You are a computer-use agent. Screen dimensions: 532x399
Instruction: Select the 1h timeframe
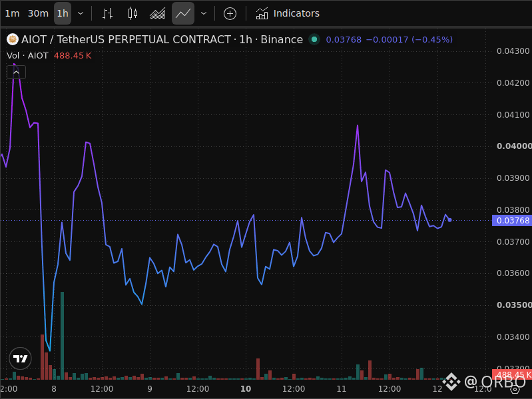(63, 13)
